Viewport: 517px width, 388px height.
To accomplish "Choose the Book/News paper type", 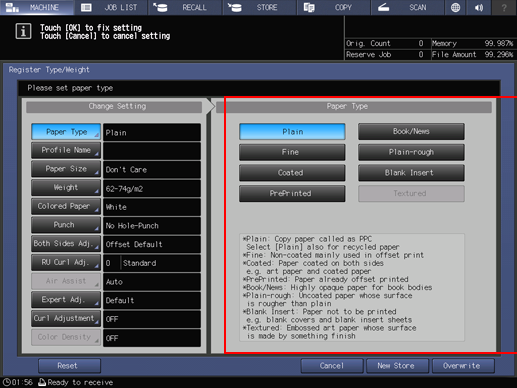I will click(411, 131).
